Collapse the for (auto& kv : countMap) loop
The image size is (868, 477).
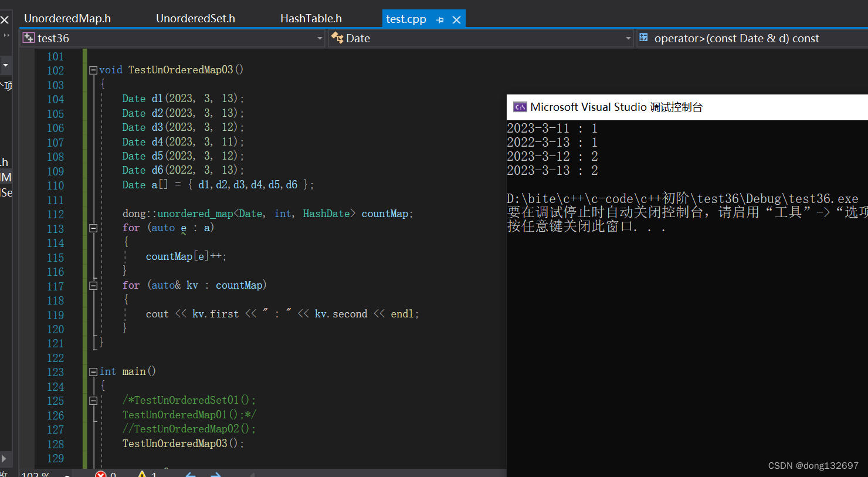[93, 286]
